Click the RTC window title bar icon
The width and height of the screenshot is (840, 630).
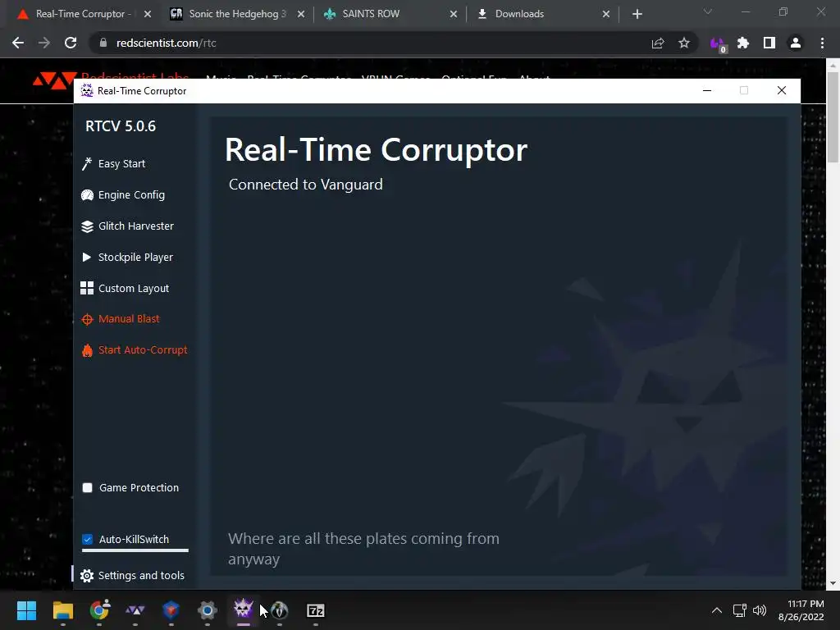(x=87, y=90)
